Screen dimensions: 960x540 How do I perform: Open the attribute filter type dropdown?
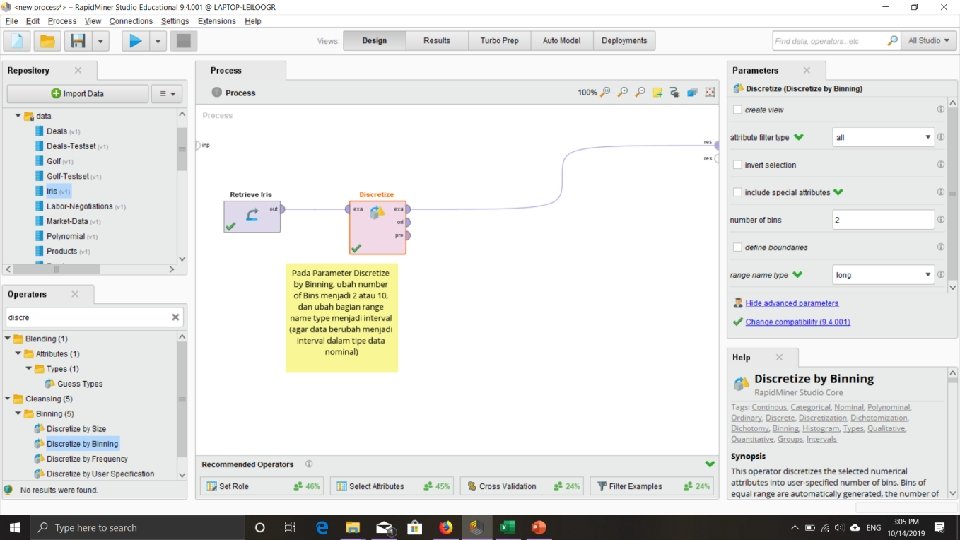(x=883, y=137)
